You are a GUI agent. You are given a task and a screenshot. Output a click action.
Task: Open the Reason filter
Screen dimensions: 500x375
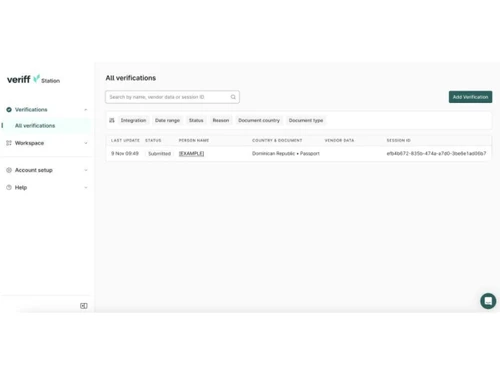[x=221, y=120]
